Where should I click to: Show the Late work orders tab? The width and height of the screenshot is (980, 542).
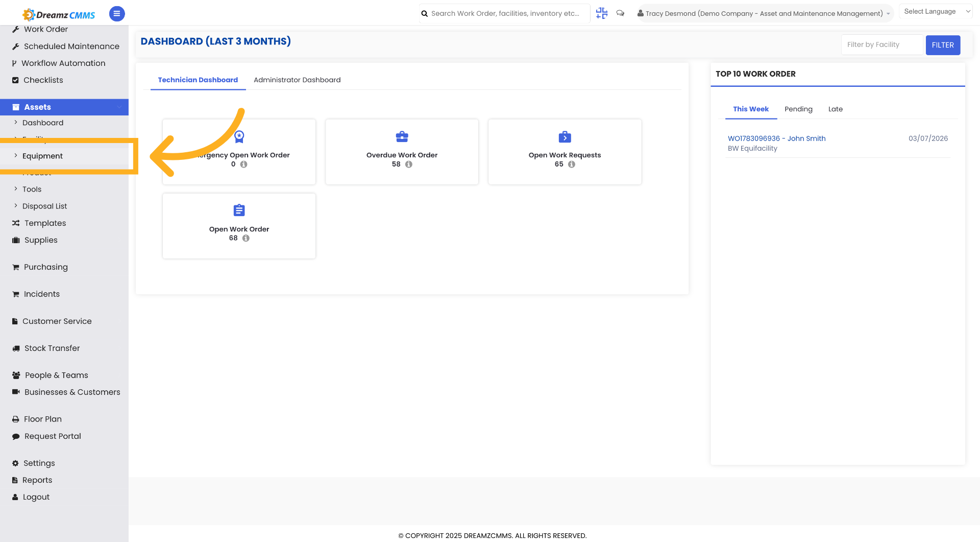835,109
